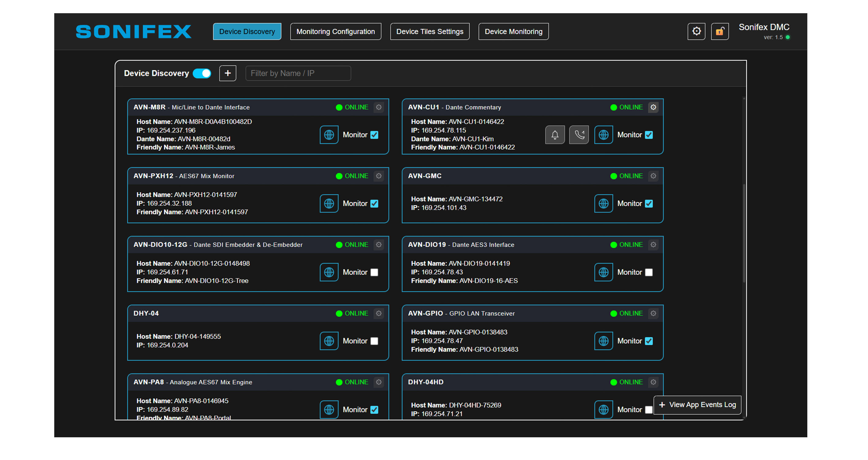This screenshot has height=460, width=868.
Task: Switch to the Device Discovery tab
Action: point(247,31)
